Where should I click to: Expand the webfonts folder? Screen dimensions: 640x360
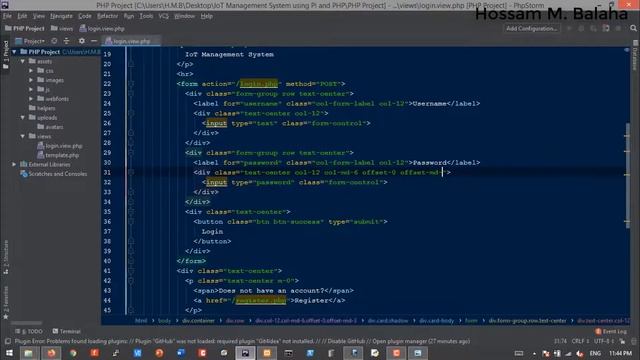[x=31, y=99]
